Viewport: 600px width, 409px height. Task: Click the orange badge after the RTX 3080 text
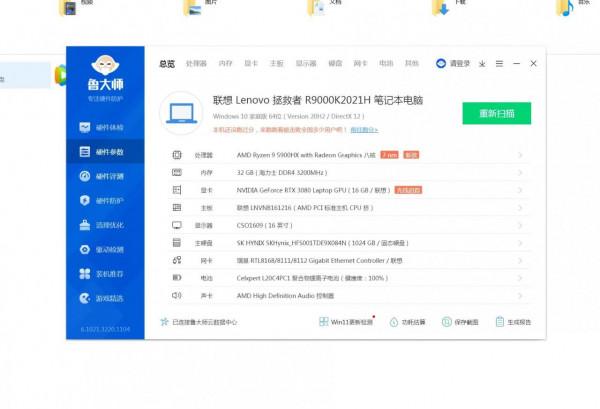point(408,190)
